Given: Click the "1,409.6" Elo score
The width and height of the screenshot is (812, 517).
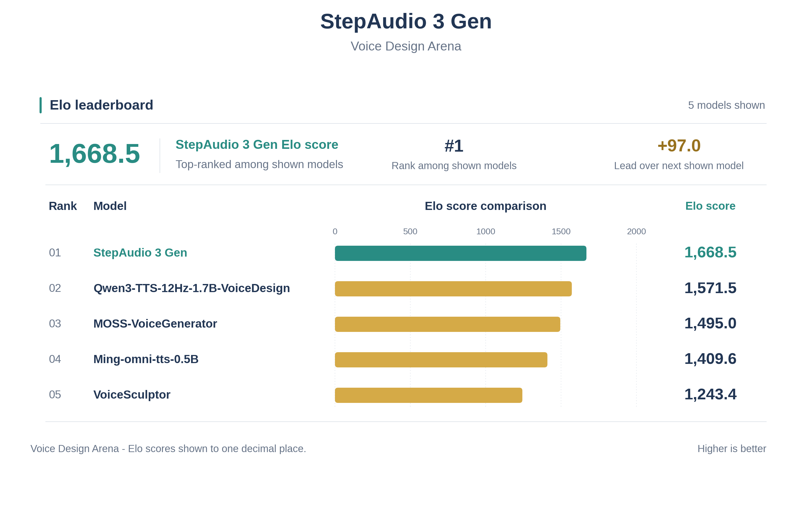Looking at the screenshot, I should tap(710, 359).
